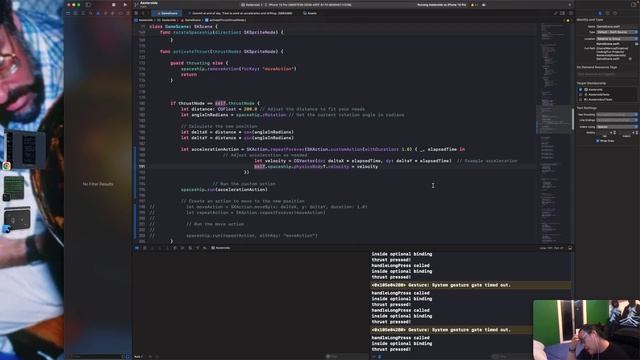The image size is (640, 360).
Task: Toggle the navigator sidebar button
Action: (x=88, y=5)
